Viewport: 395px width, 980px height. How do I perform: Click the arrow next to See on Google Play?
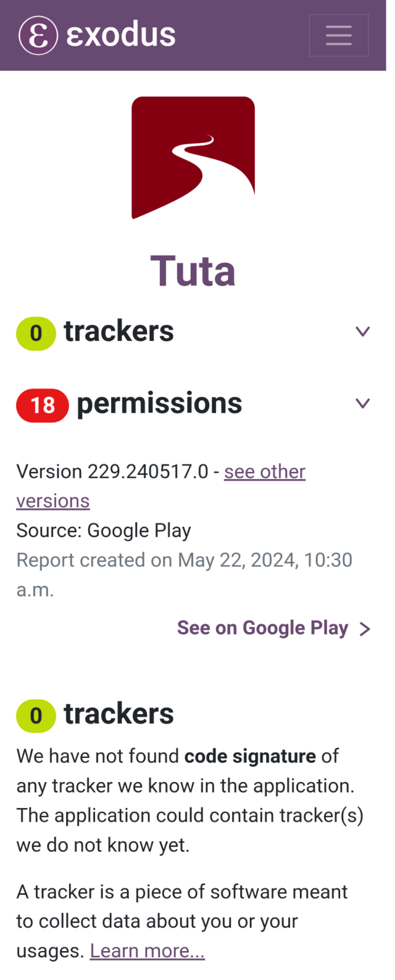[x=365, y=629]
